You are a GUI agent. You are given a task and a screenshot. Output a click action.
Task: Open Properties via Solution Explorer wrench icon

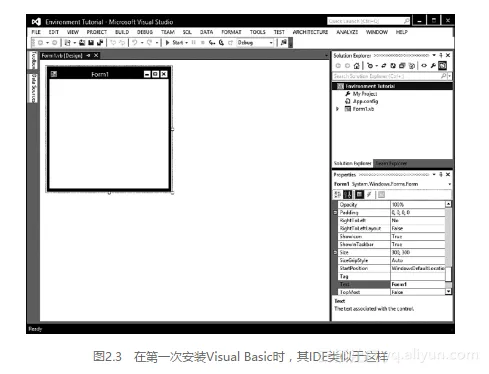click(x=433, y=66)
